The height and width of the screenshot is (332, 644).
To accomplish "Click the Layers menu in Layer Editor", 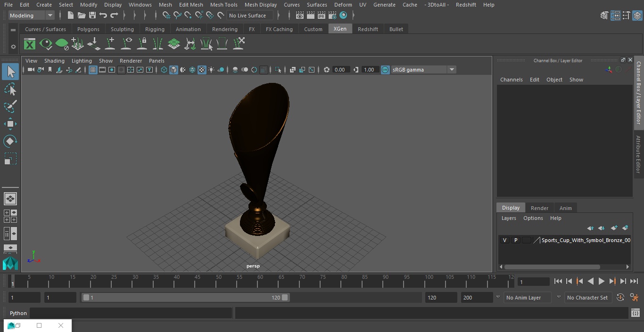I will point(508,218).
